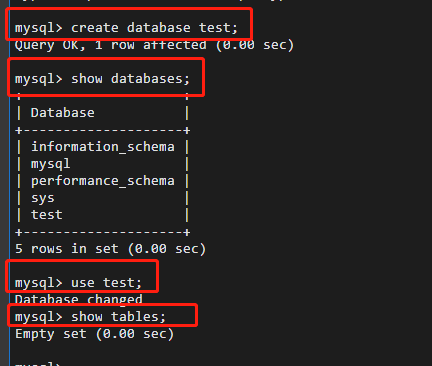Click the 'Empty set (0.00 sec)' output line
This screenshot has height=366, width=432.
[x=95, y=334]
